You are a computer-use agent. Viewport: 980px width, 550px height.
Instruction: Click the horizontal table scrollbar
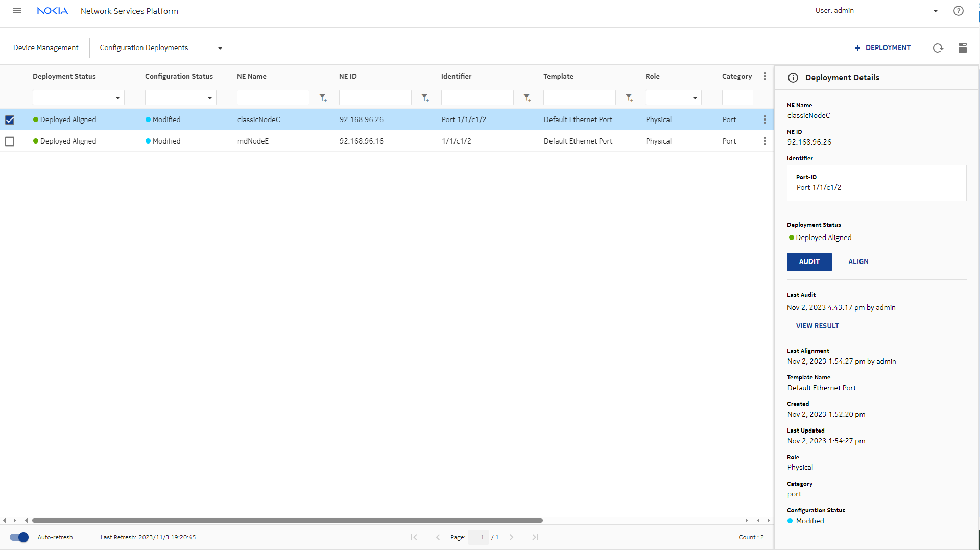pos(287,521)
